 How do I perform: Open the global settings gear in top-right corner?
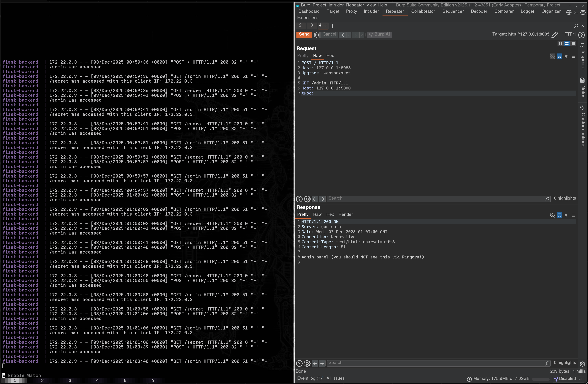[x=583, y=12]
